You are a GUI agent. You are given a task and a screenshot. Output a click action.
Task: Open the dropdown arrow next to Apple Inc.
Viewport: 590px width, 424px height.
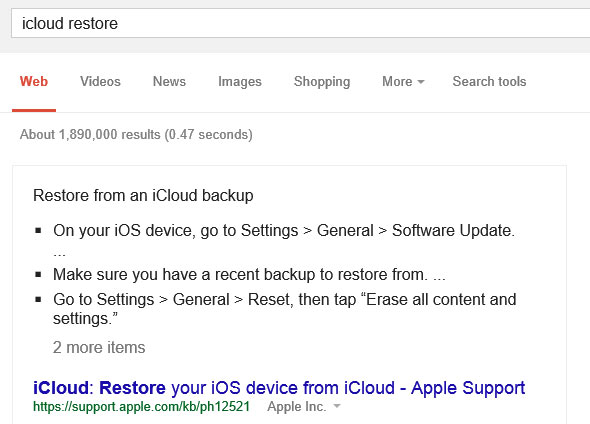tap(337, 406)
